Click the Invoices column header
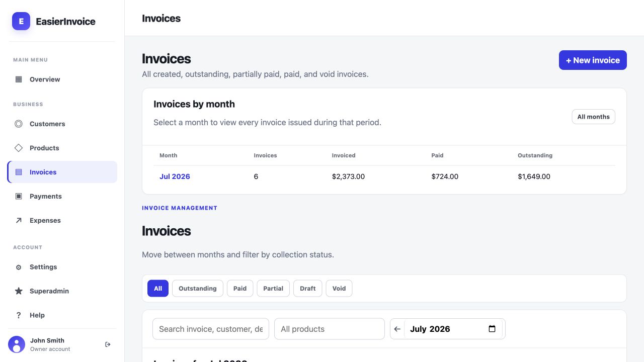Image resolution: width=644 pixels, height=362 pixels. pos(265,155)
